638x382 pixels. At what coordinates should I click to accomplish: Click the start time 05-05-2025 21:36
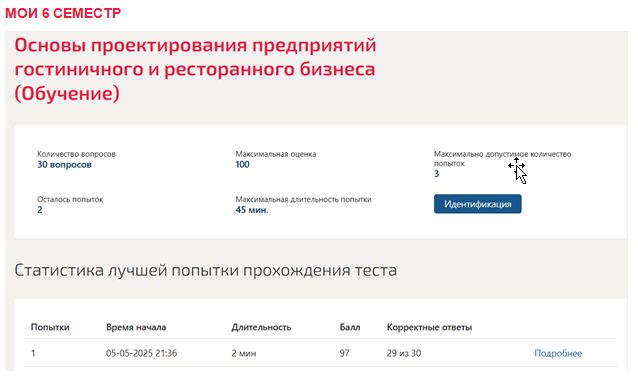142,353
